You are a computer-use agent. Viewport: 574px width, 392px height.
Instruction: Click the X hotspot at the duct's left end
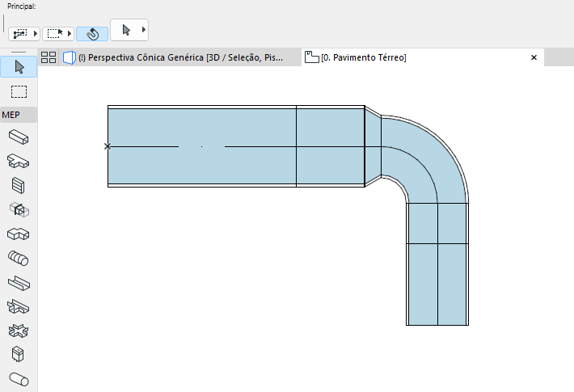108,146
